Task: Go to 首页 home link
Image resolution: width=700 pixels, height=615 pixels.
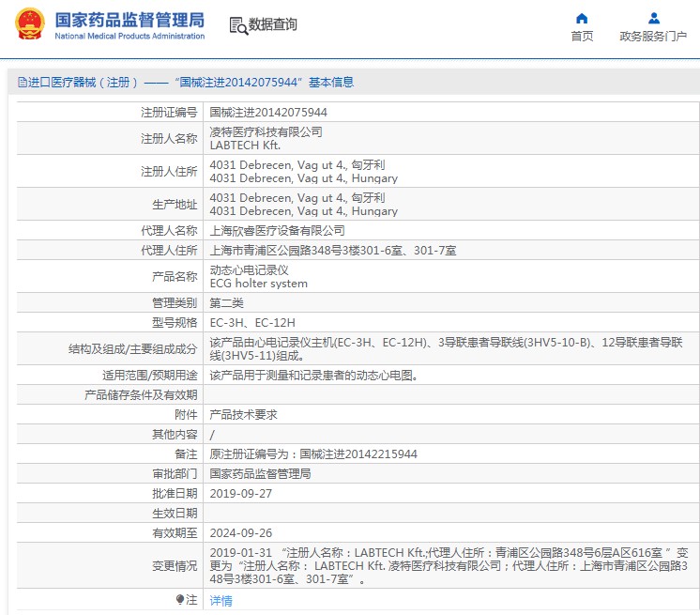Action: (582, 37)
